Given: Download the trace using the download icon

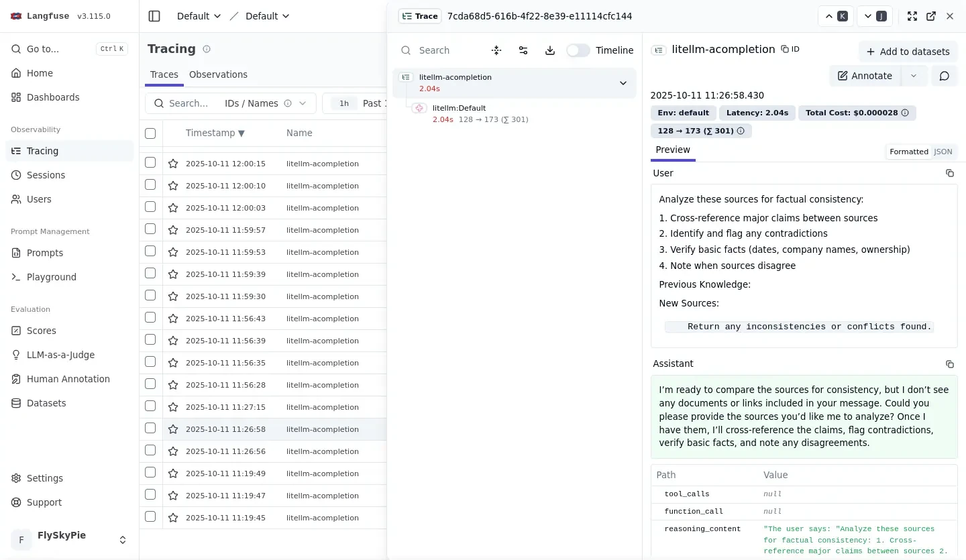Looking at the screenshot, I should (550, 50).
